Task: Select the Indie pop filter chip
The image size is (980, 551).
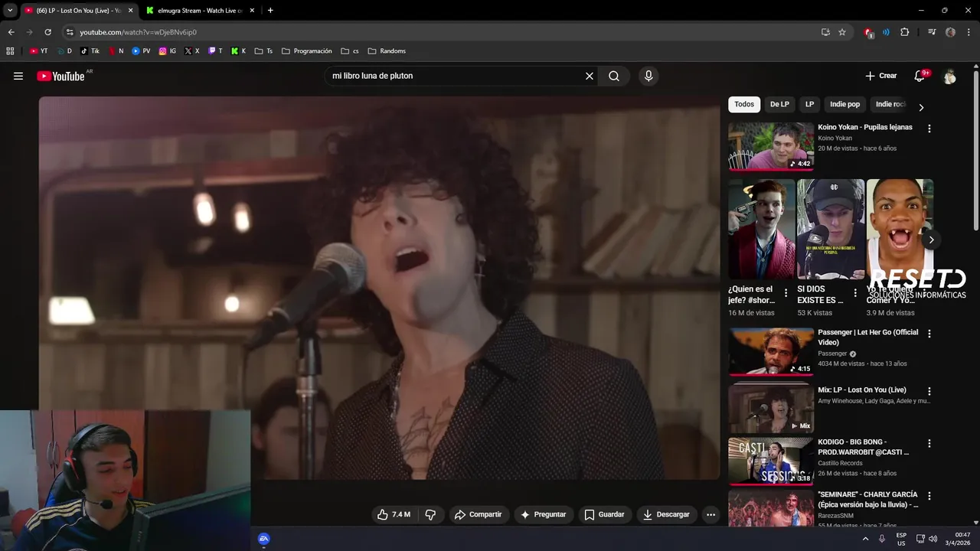Action: pos(844,104)
